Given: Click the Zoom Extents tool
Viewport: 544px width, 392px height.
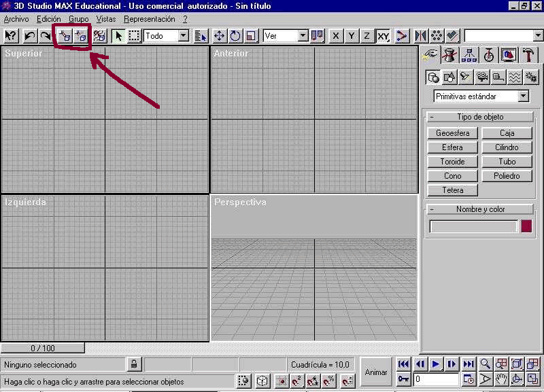Looking at the screenshot, I should click(x=517, y=364).
